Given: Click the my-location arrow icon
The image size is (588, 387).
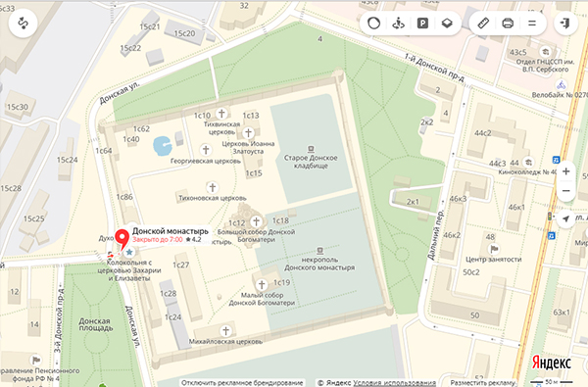Looking at the screenshot, I should click(565, 218).
